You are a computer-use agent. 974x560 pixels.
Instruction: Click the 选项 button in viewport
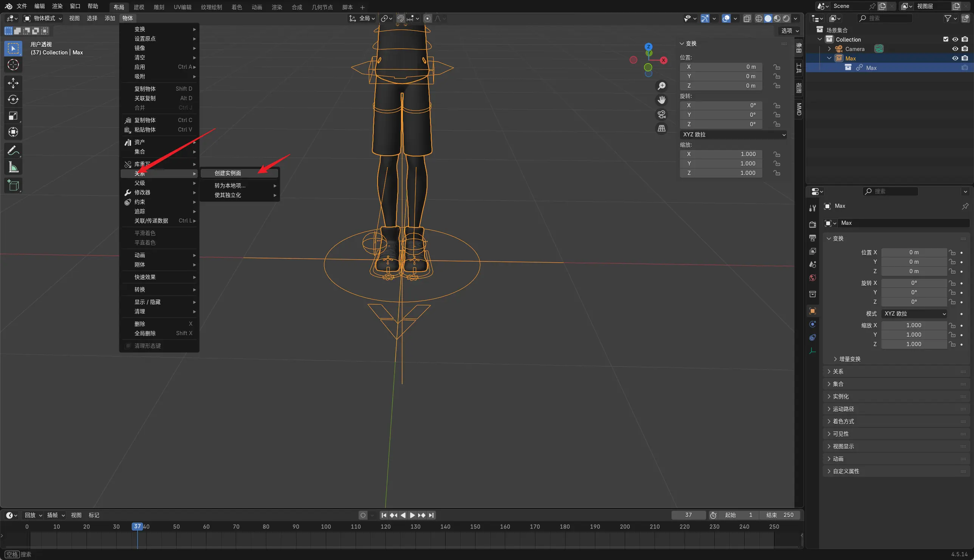[x=790, y=30]
